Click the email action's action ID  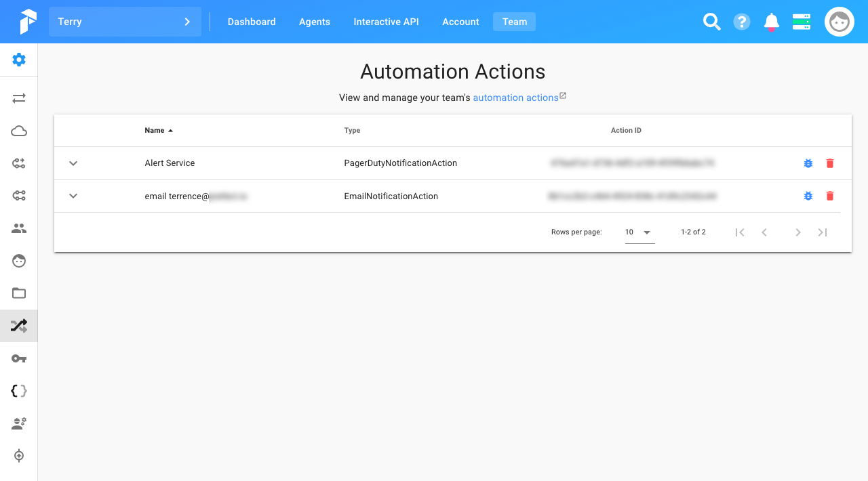[x=632, y=196]
